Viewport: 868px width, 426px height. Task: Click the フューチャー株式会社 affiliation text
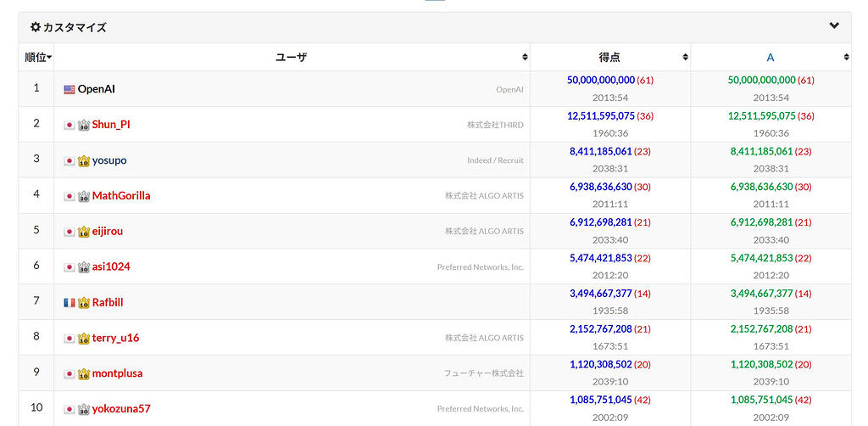click(484, 373)
